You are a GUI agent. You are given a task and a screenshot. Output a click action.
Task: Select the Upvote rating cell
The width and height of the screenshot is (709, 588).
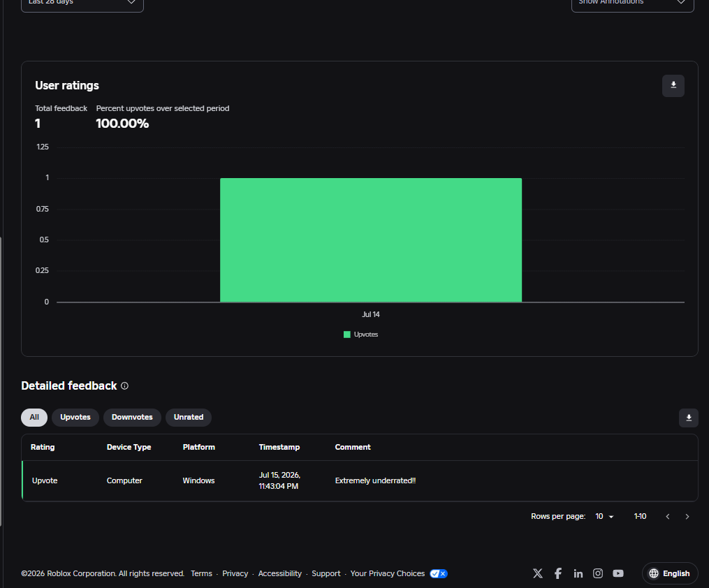(45, 480)
